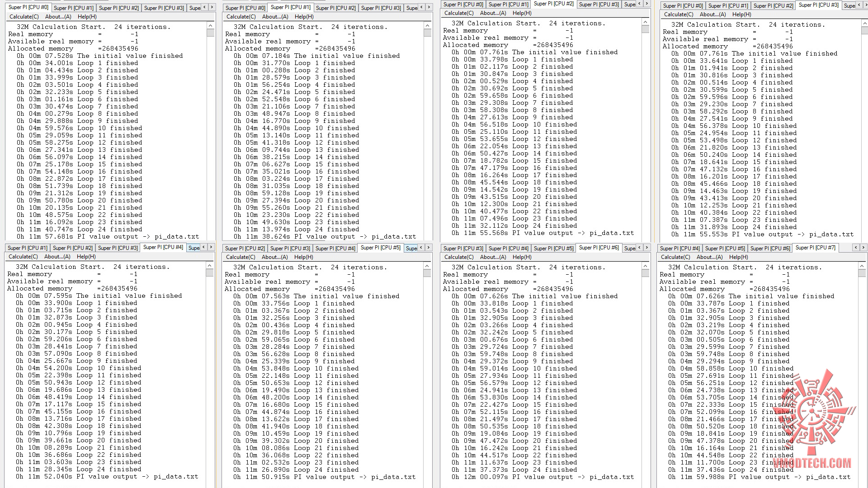Click scrollbar up arrow in CPU #0 window
Screen dimensions: 868x488
click(x=210, y=26)
